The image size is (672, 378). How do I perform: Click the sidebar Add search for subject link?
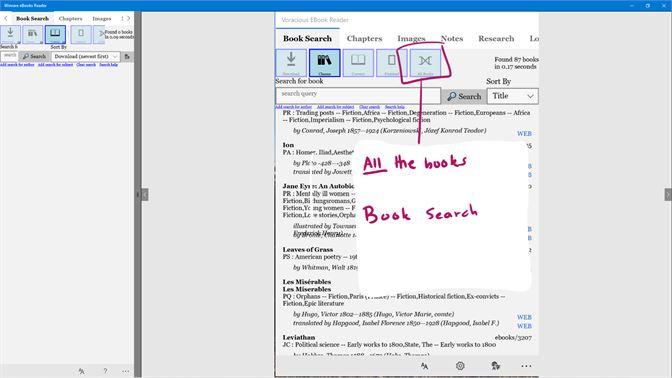coord(55,65)
